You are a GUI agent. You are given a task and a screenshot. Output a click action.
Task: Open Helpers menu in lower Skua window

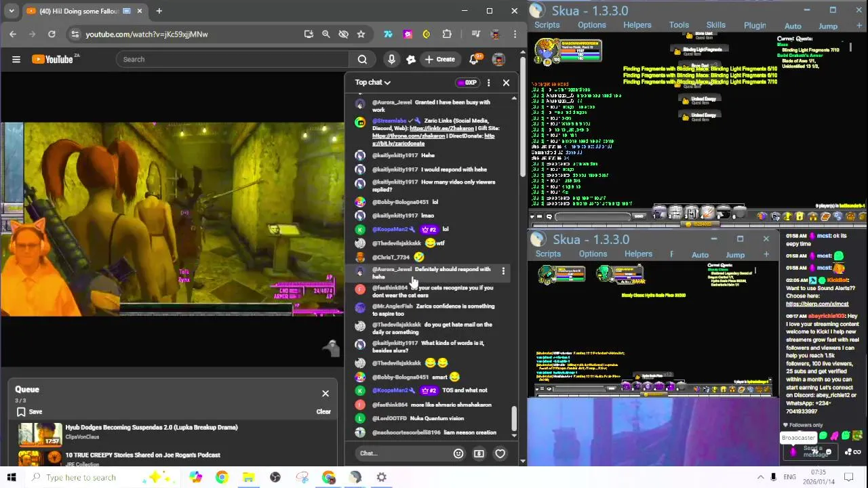[x=638, y=254]
